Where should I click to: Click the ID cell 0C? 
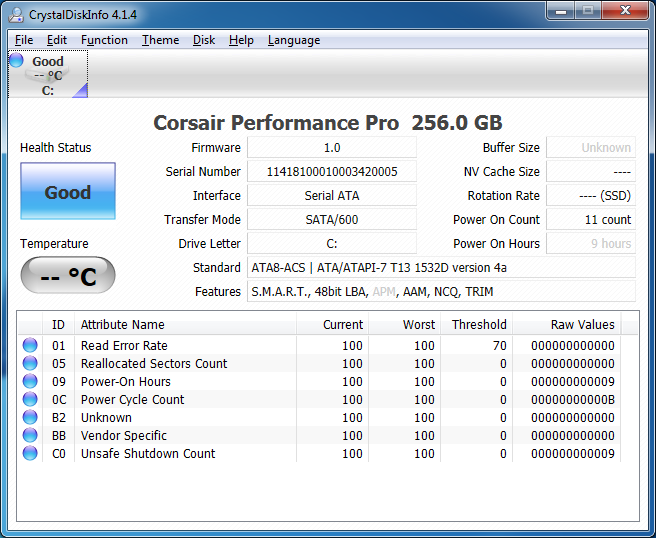[59, 400]
